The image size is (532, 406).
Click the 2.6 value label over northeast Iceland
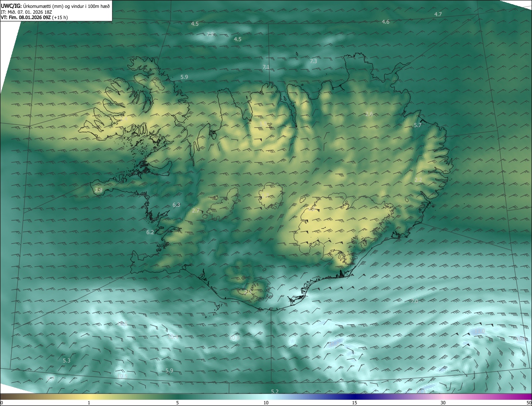coord(369,114)
